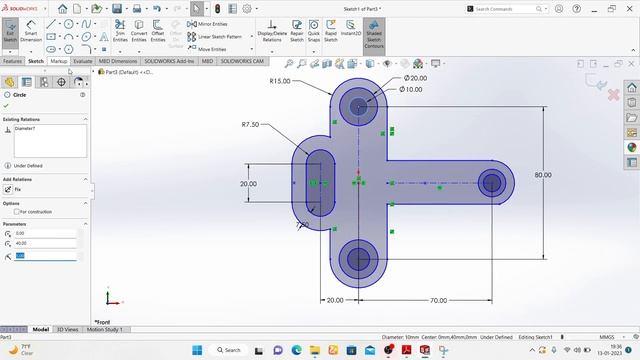Click the Search Commands box
Image resolution: width=640 pixels, height=360 pixels.
[x=506, y=9]
